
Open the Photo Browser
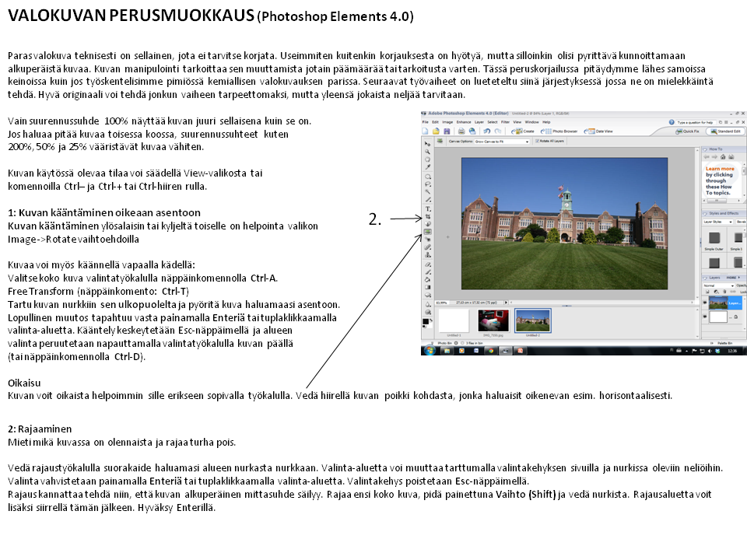click(559, 131)
